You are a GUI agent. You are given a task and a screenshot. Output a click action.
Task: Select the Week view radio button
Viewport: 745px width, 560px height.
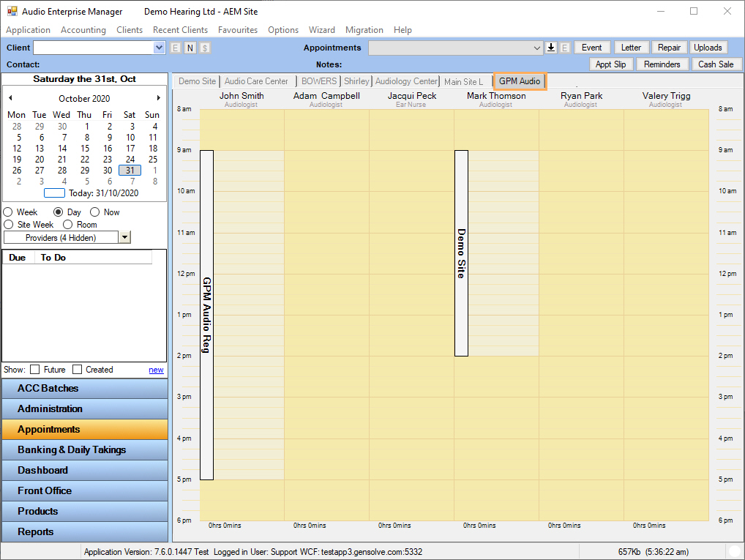[8, 212]
